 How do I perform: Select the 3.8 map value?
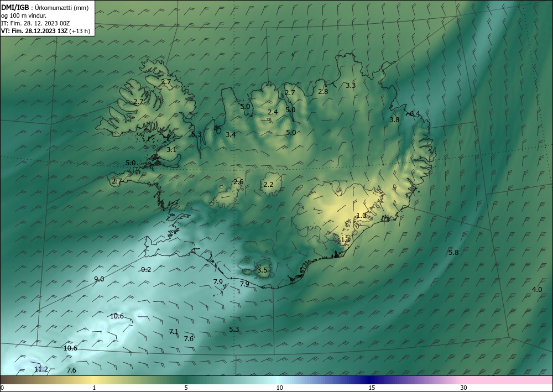point(394,120)
